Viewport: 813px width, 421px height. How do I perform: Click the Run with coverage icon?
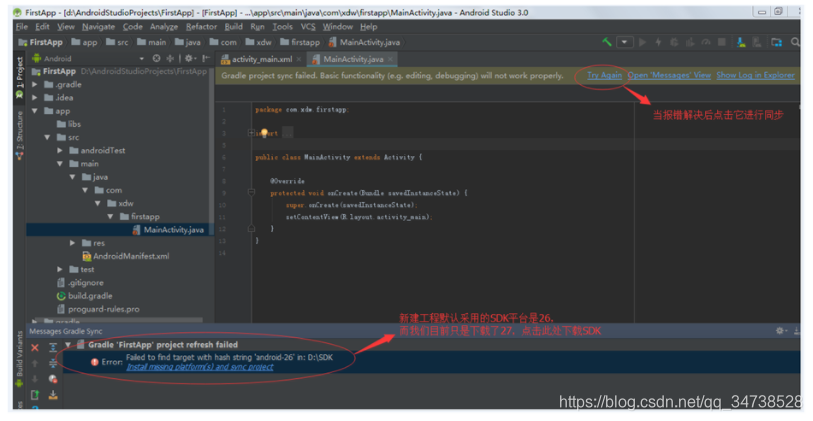coord(690,42)
